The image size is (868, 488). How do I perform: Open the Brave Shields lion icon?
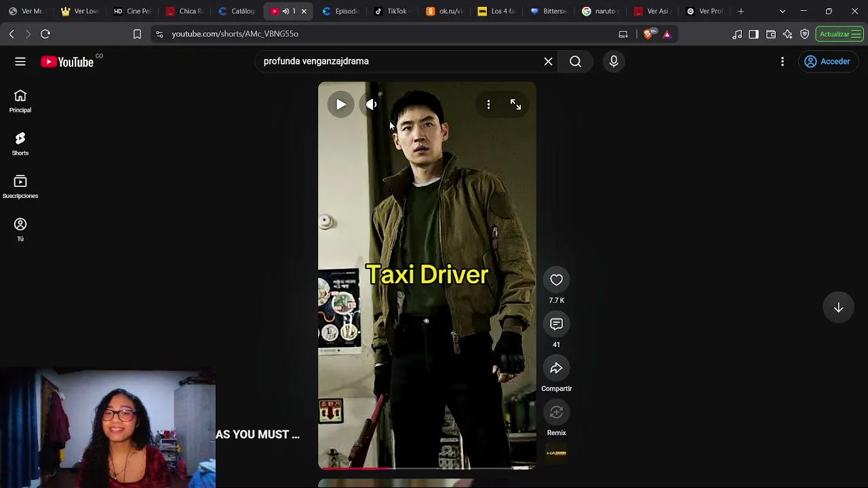649,34
